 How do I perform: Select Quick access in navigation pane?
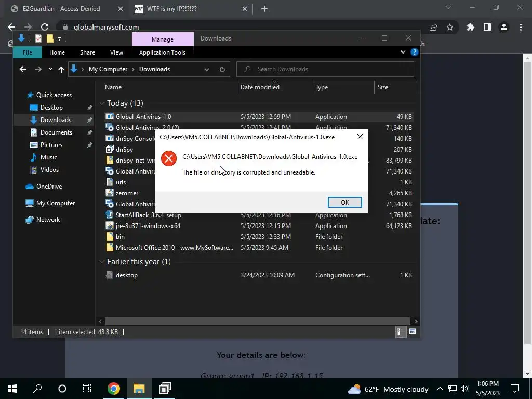54,95
